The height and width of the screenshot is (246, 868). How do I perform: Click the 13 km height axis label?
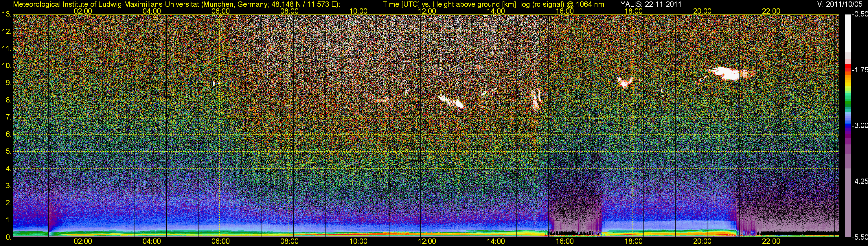click(6, 14)
